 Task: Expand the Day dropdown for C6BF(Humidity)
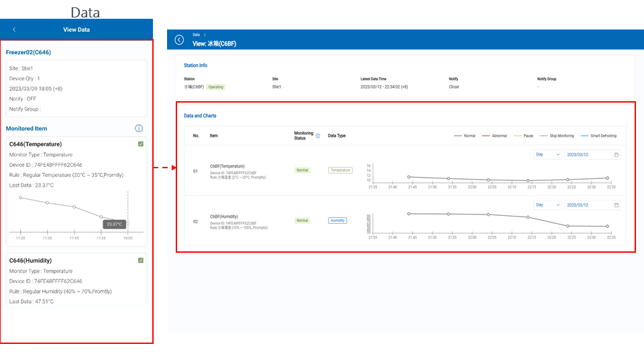[547, 204]
